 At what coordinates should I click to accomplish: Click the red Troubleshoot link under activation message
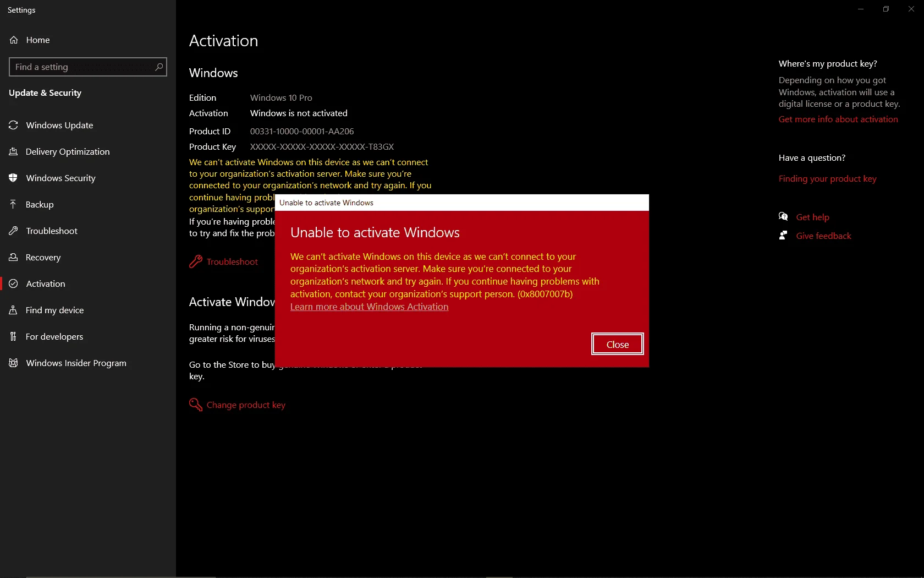point(232,262)
